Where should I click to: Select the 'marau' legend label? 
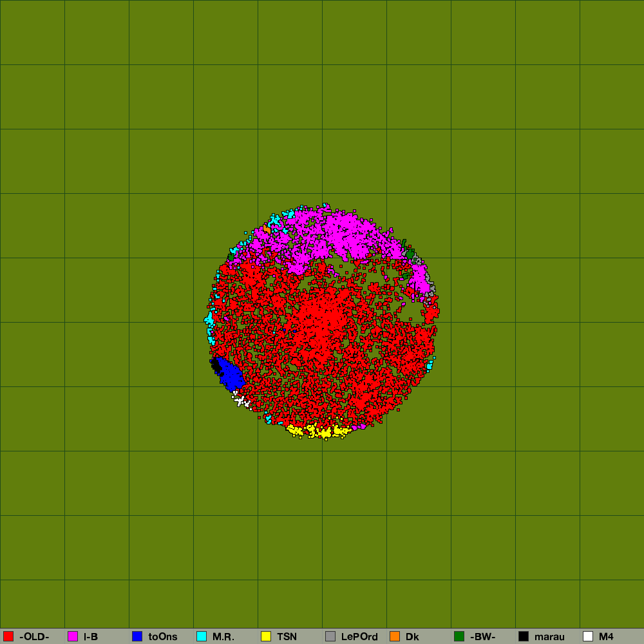coord(549,637)
